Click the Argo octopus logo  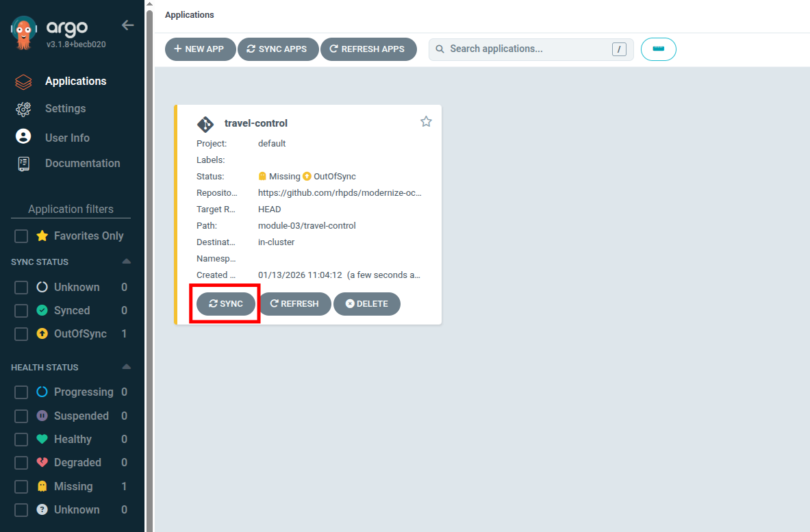[23, 29]
